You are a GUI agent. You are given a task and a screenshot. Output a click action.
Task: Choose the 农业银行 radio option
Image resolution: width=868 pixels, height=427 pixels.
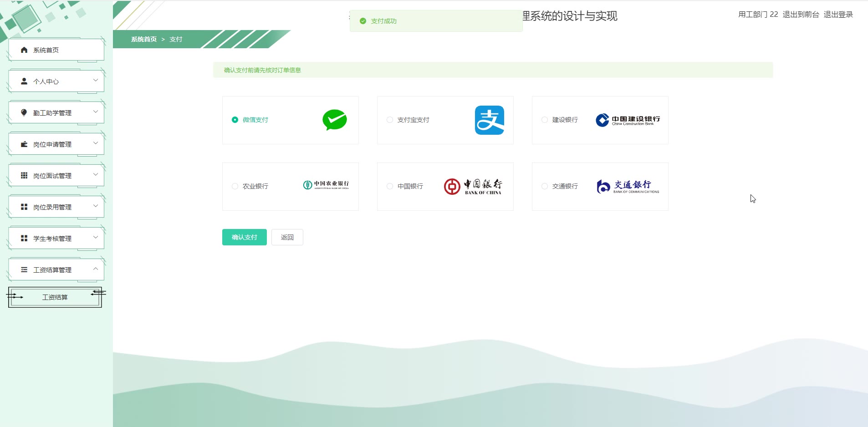click(x=235, y=186)
